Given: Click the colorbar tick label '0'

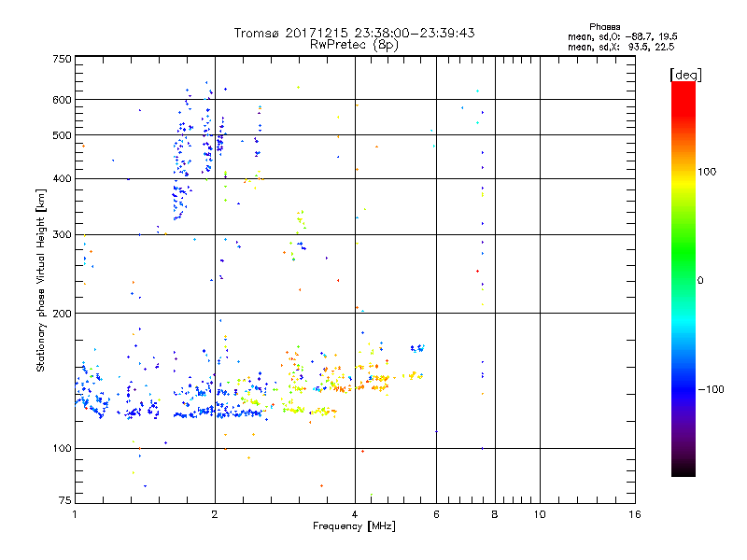Looking at the screenshot, I should 700,281.
